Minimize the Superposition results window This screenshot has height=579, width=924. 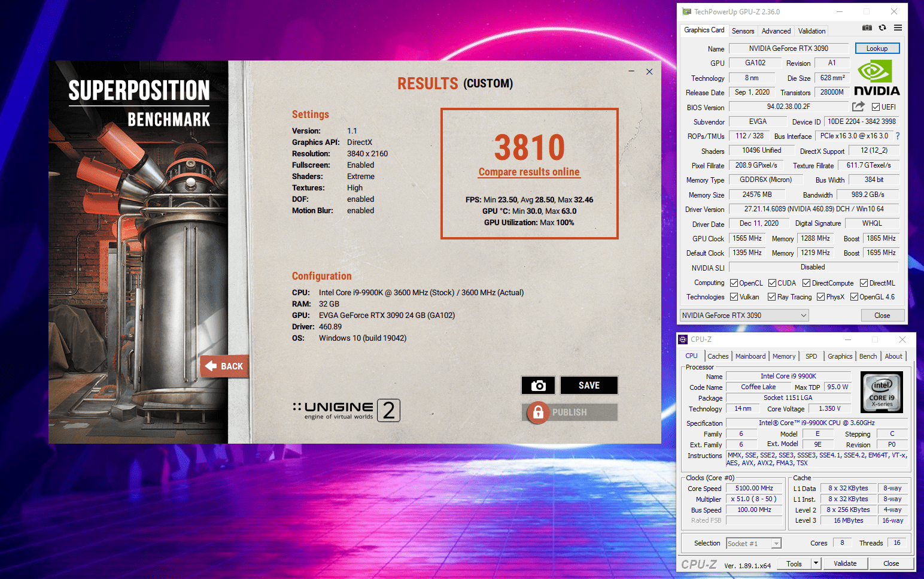coord(631,71)
